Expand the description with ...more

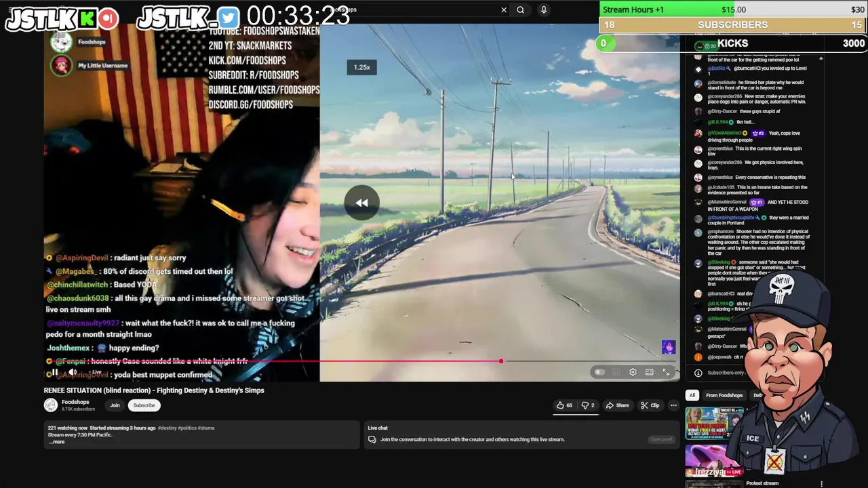pyautogui.click(x=57, y=442)
